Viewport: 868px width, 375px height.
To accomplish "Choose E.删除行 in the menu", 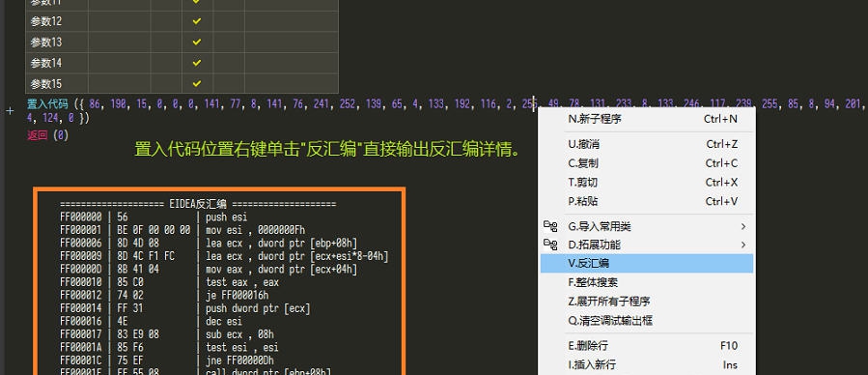I will pos(647,346).
